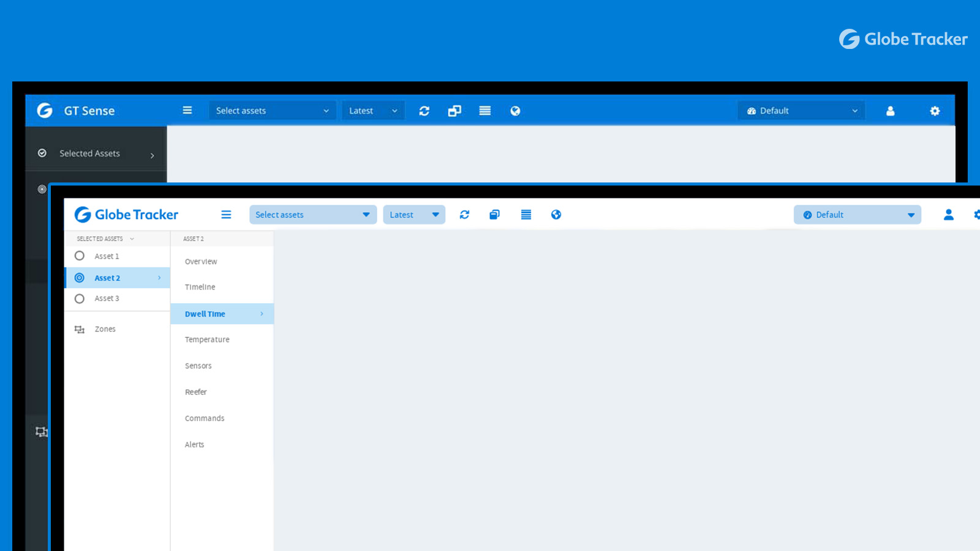Screen dimensions: 980x551
Task: Click globe map icon in Globe Tracker toolbar
Action: click(556, 214)
